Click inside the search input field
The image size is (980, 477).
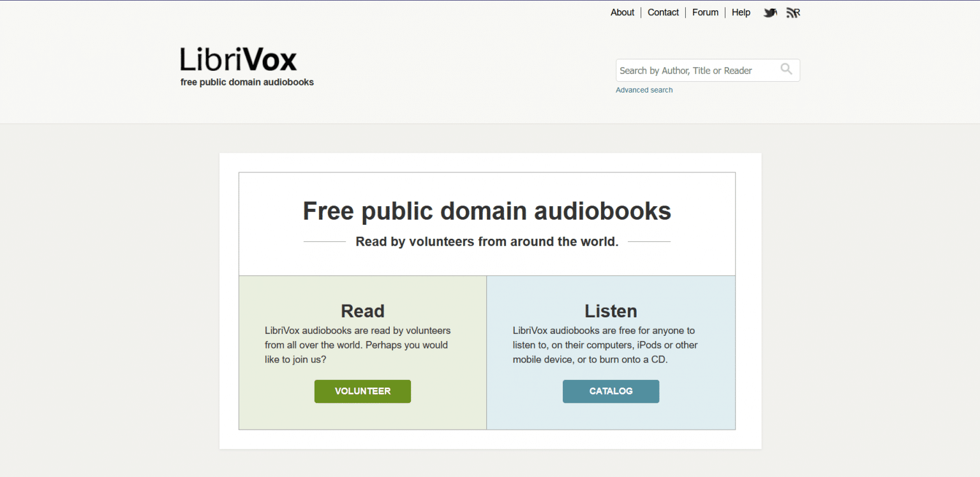695,70
